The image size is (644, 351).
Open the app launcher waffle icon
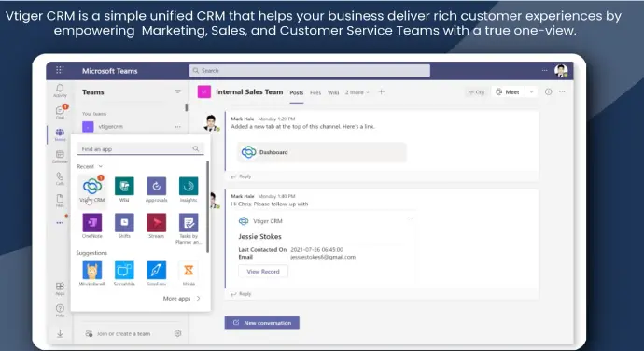pos(60,70)
